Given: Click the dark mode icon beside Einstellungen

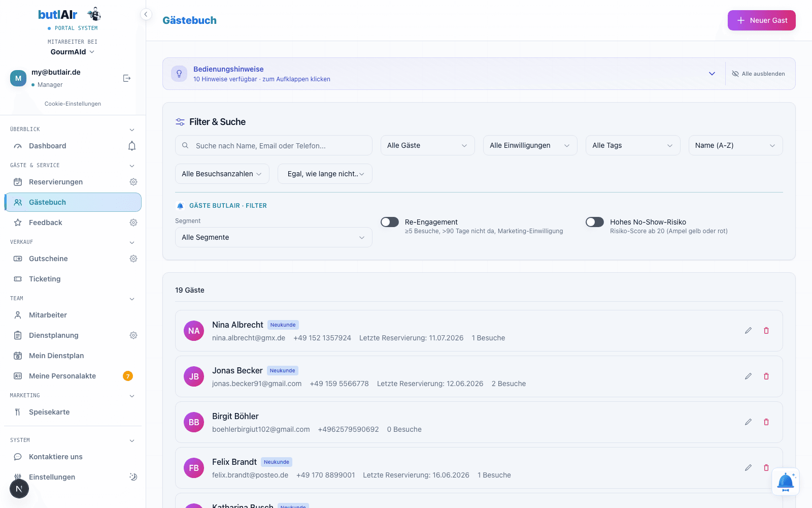Looking at the screenshot, I should (x=133, y=477).
